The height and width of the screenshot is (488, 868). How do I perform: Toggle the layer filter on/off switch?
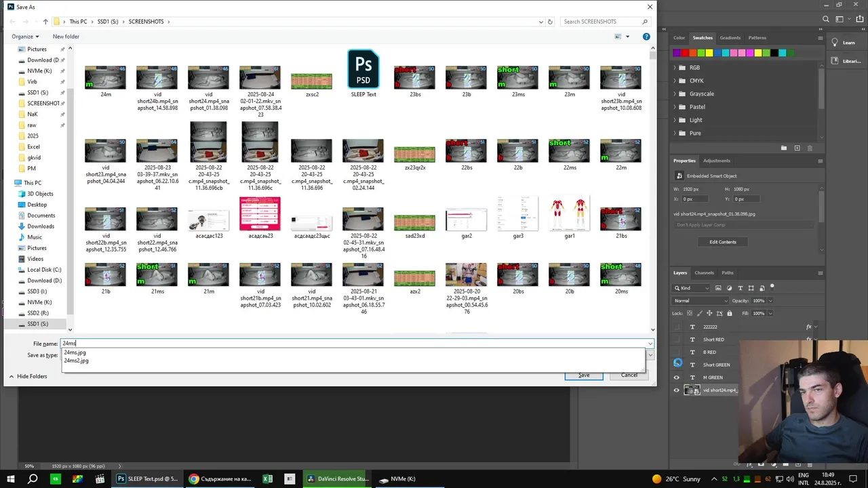click(772, 287)
